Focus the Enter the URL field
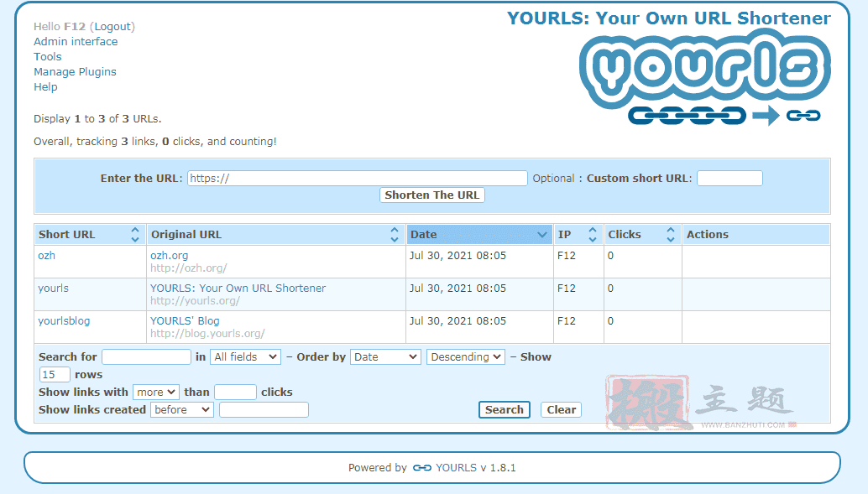 coord(358,178)
